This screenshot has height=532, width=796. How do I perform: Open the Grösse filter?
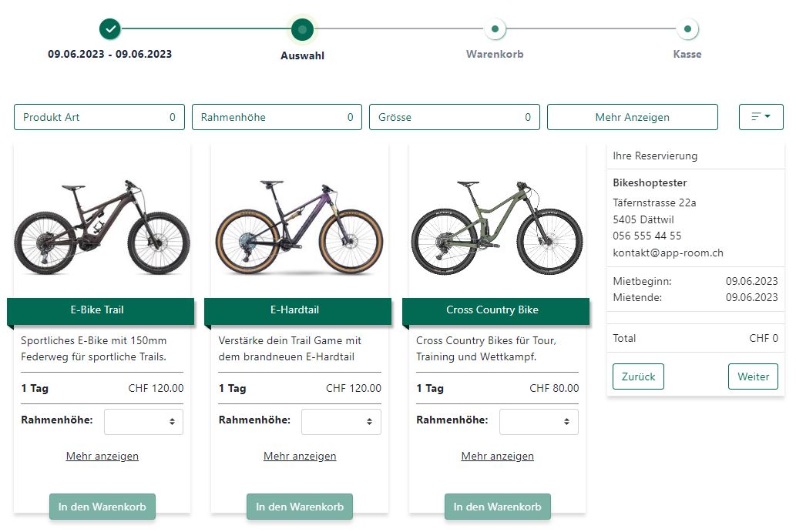pos(455,117)
